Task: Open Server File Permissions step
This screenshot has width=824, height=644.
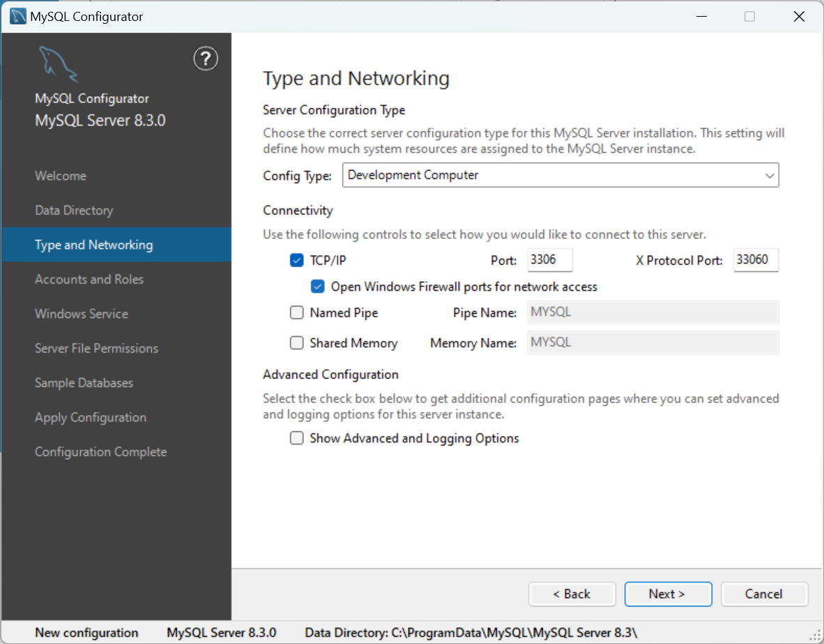Action: pyautogui.click(x=116, y=348)
